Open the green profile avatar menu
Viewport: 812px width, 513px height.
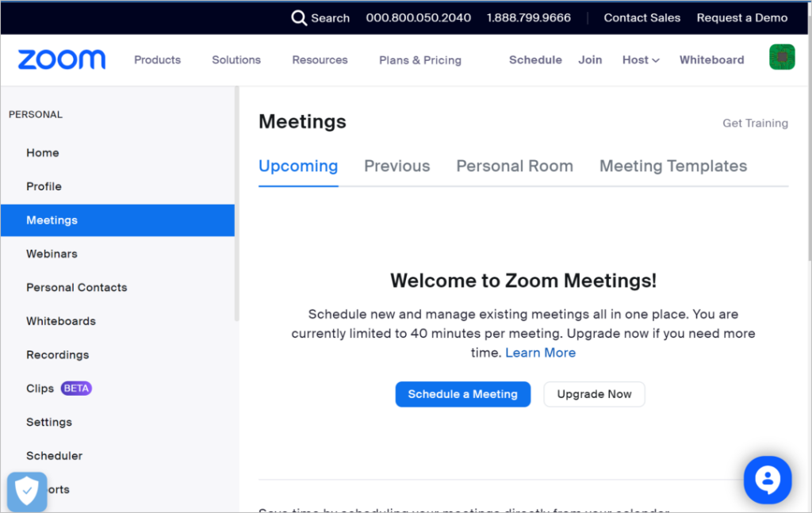(x=781, y=57)
